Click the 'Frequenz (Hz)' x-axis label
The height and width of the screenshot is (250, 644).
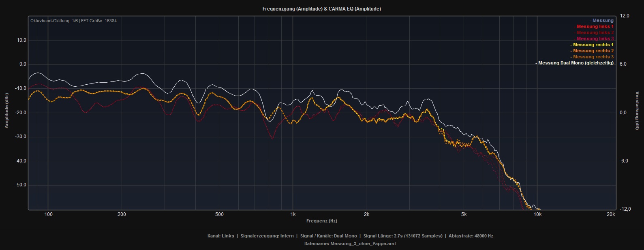point(321,221)
